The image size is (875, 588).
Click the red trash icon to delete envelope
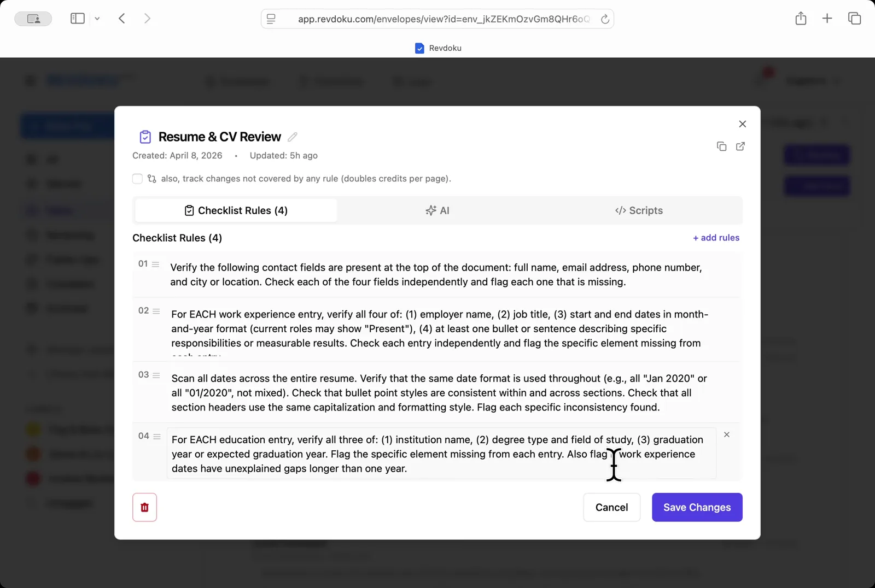coord(144,507)
